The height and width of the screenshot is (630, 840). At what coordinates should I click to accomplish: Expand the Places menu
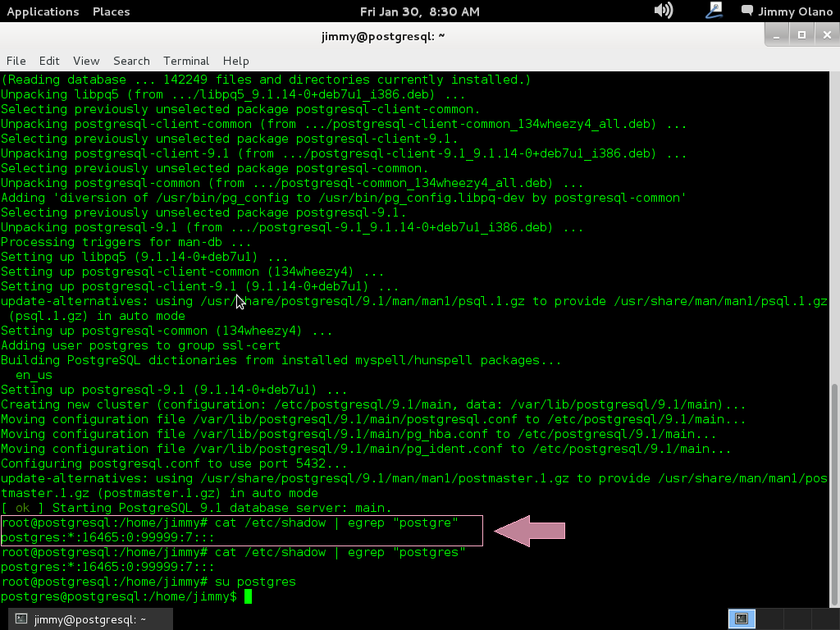[111, 11]
